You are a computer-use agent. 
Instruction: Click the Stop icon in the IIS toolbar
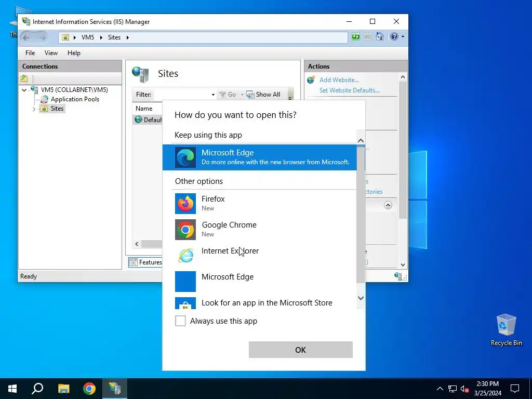367,37
